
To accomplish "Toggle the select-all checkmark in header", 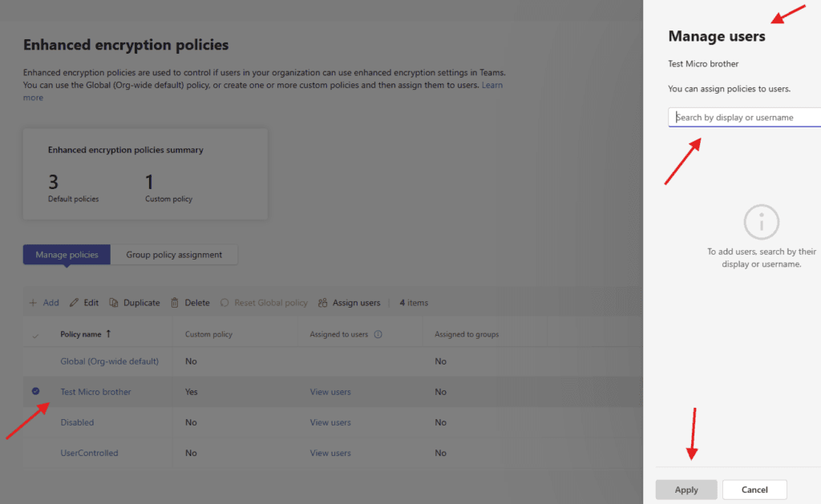I will point(35,335).
